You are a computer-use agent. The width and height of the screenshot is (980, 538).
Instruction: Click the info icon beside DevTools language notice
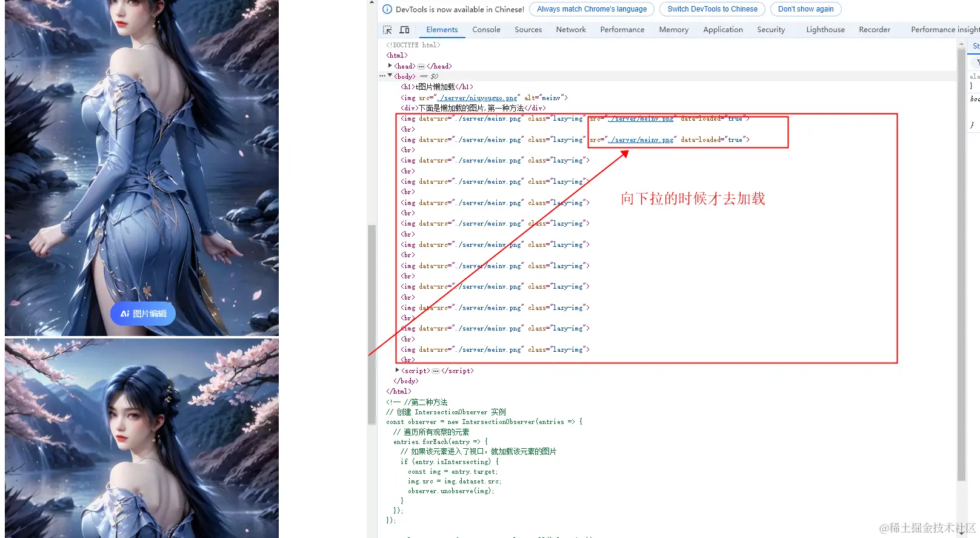[387, 9]
